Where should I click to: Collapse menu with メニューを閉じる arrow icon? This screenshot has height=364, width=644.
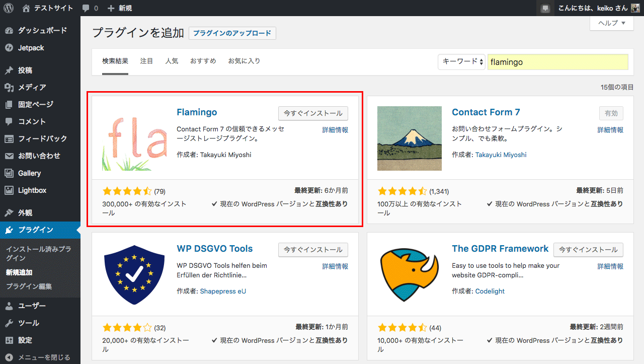(x=9, y=357)
